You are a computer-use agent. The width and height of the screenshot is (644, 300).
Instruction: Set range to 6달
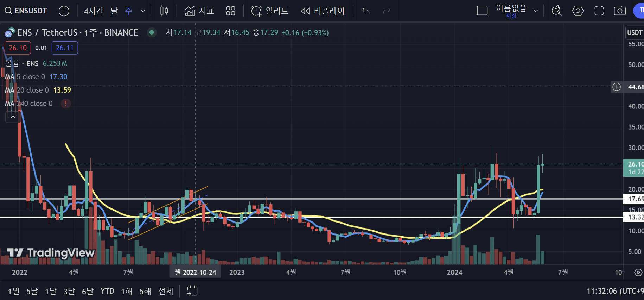(x=88, y=291)
